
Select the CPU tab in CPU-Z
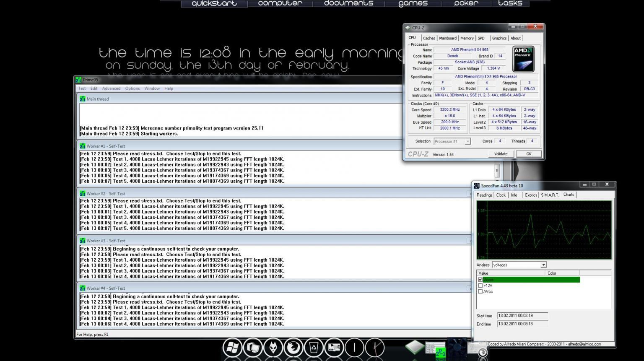tap(413, 38)
